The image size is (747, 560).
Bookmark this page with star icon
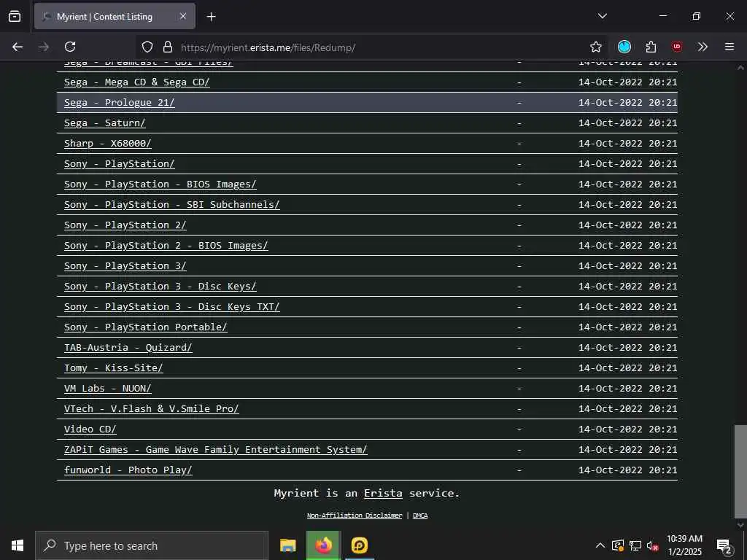click(x=595, y=47)
